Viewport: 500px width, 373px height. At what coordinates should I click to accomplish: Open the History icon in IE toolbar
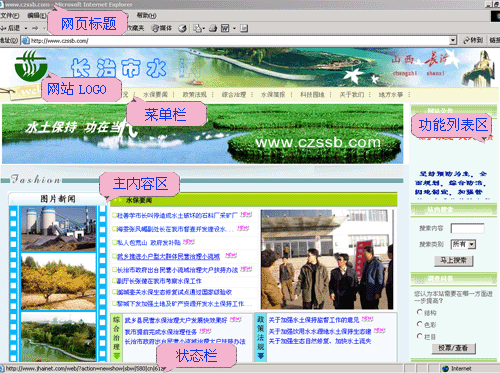(x=182, y=29)
